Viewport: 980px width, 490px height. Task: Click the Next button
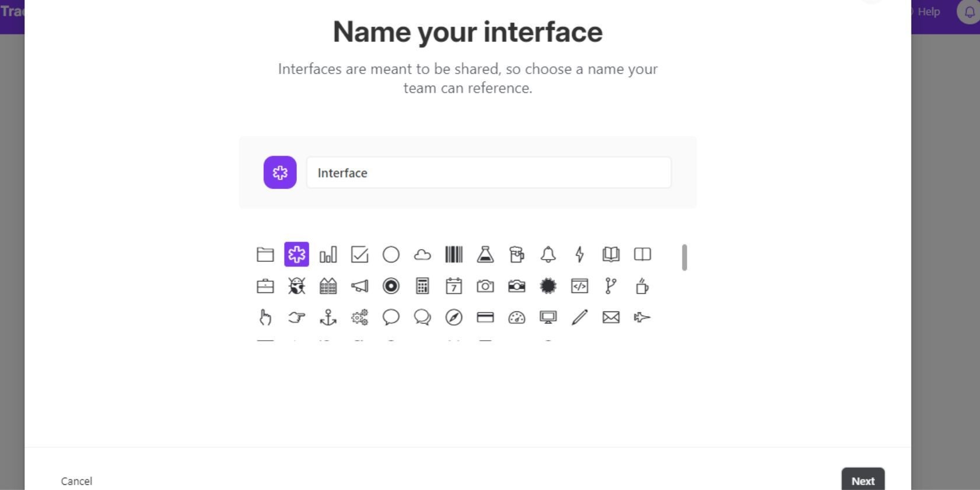point(863,481)
